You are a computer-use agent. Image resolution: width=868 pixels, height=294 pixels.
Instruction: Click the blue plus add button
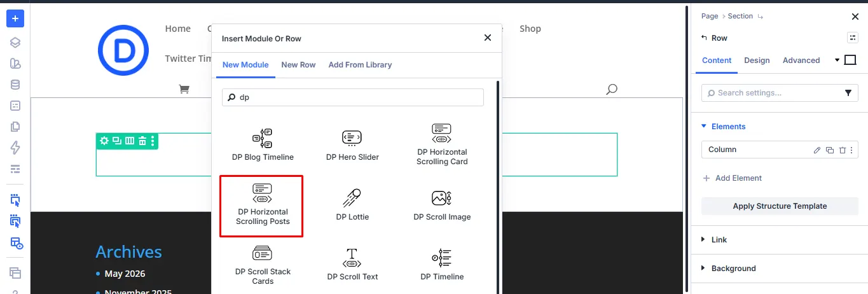click(x=15, y=18)
